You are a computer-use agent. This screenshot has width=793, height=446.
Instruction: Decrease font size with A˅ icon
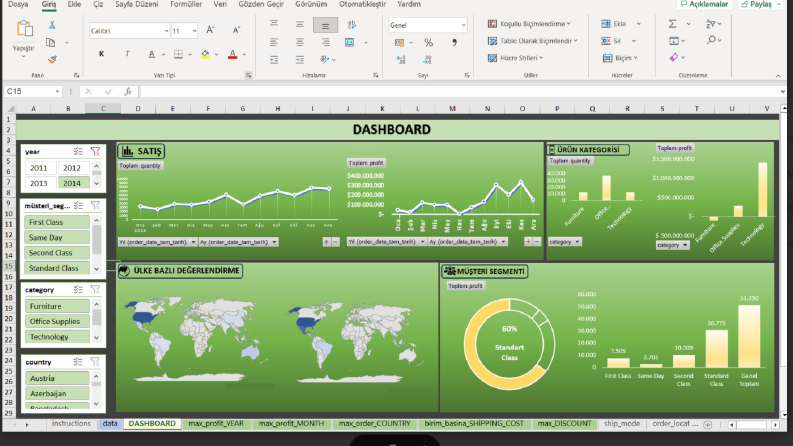(x=236, y=30)
